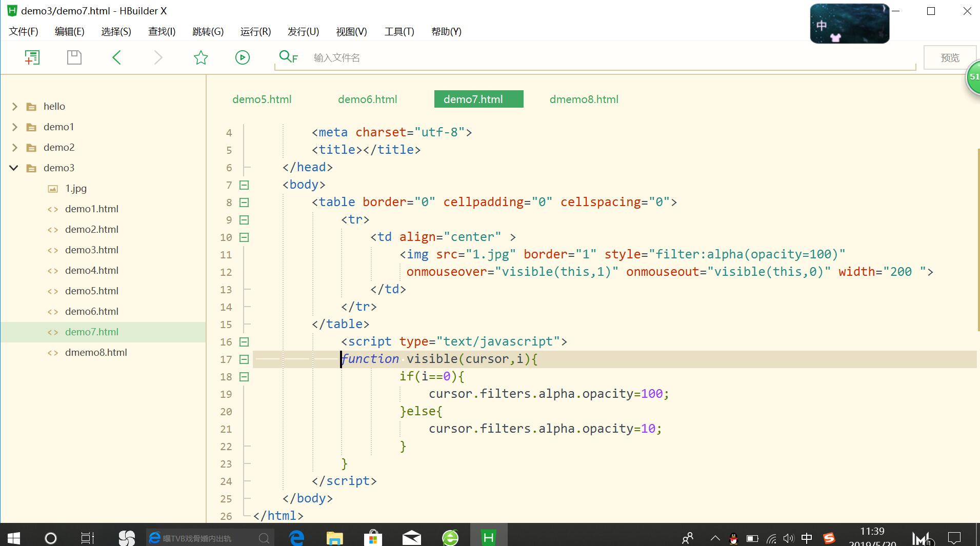Fold the script block at line 16
Viewport: 980px width, 546px height.
coord(244,342)
